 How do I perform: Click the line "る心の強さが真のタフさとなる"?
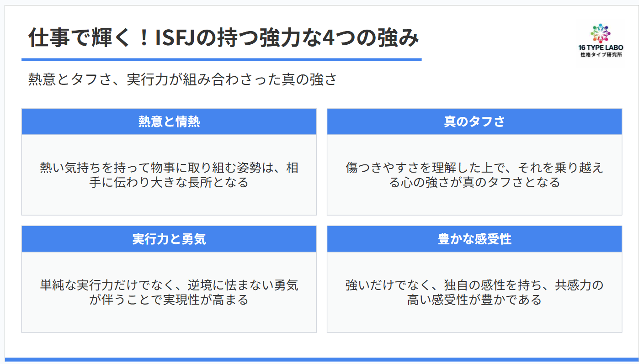[474, 183]
